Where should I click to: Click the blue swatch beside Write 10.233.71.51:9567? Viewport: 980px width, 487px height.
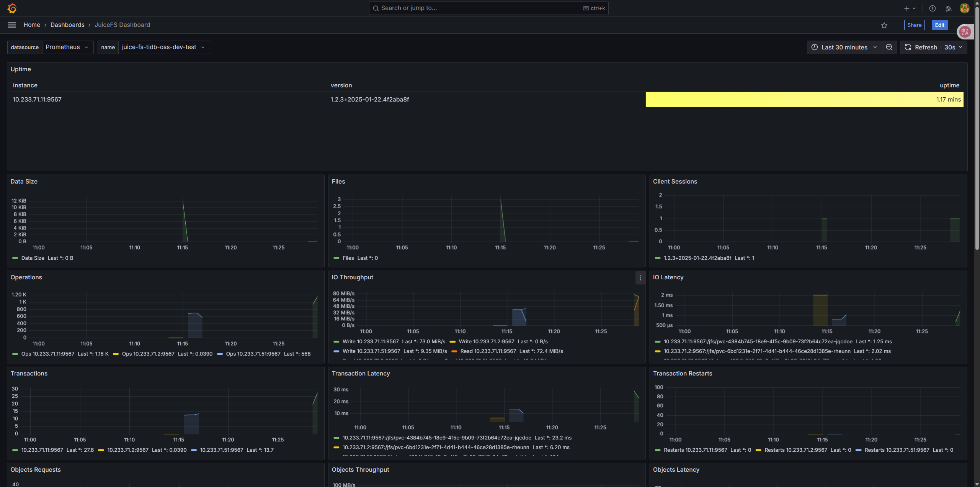click(336, 351)
